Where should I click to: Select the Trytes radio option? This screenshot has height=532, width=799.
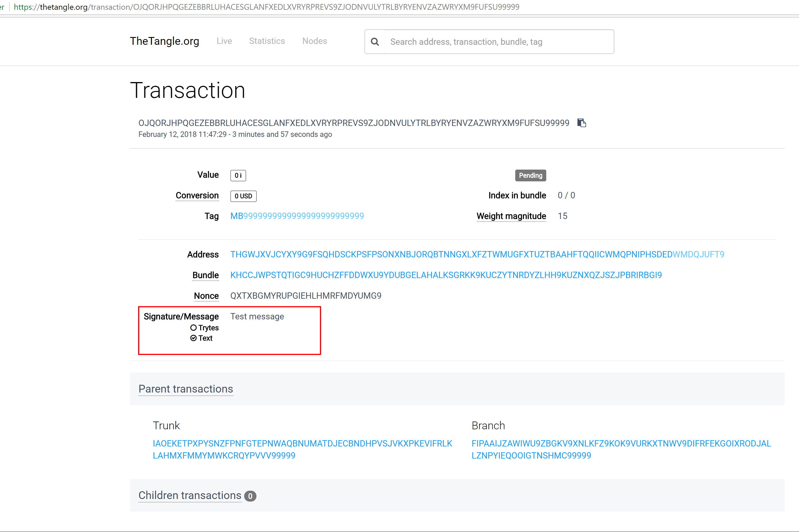pyautogui.click(x=194, y=328)
